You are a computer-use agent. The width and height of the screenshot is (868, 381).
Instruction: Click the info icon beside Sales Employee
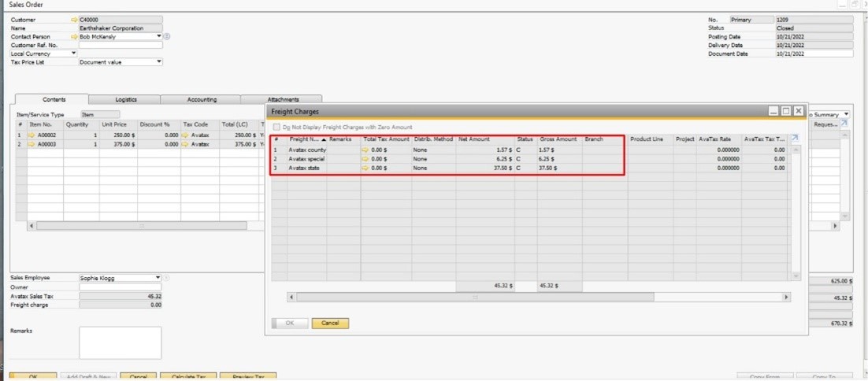(167, 278)
